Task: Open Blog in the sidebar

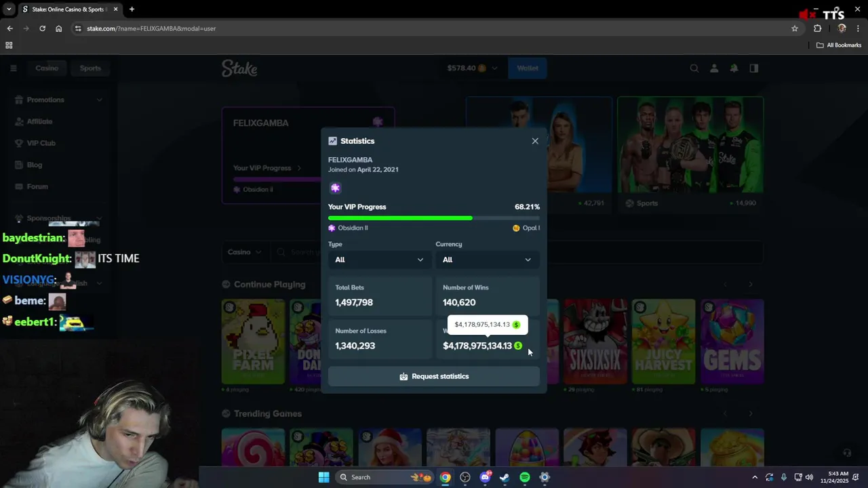Action: coord(34,165)
